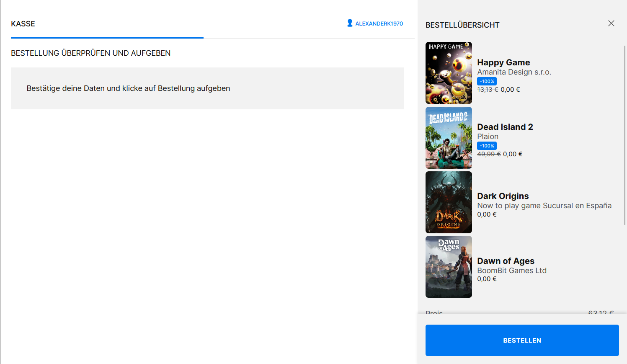Click the Dawn of Ages title text
Viewport: 627px width, 364px height.
(x=506, y=261)
